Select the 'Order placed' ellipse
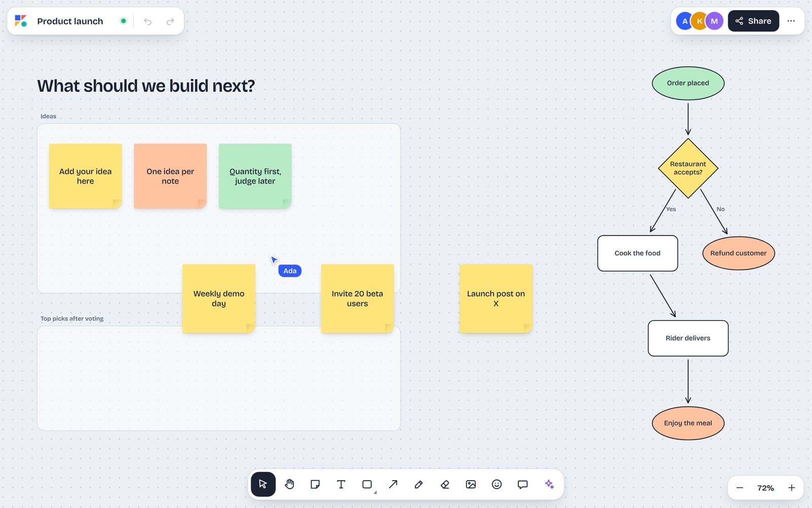812x508 pixels. tap(688, 83)
